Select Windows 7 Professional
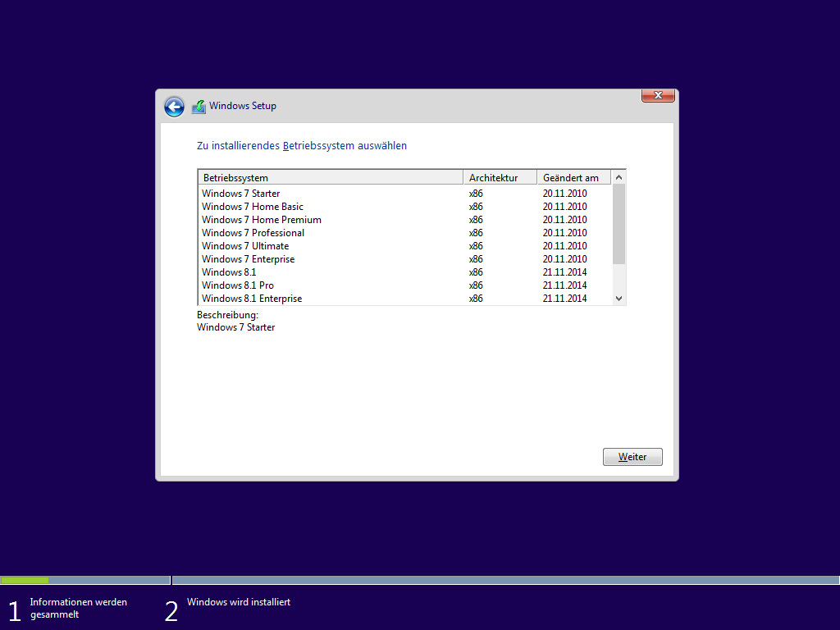 click(405, 233)
